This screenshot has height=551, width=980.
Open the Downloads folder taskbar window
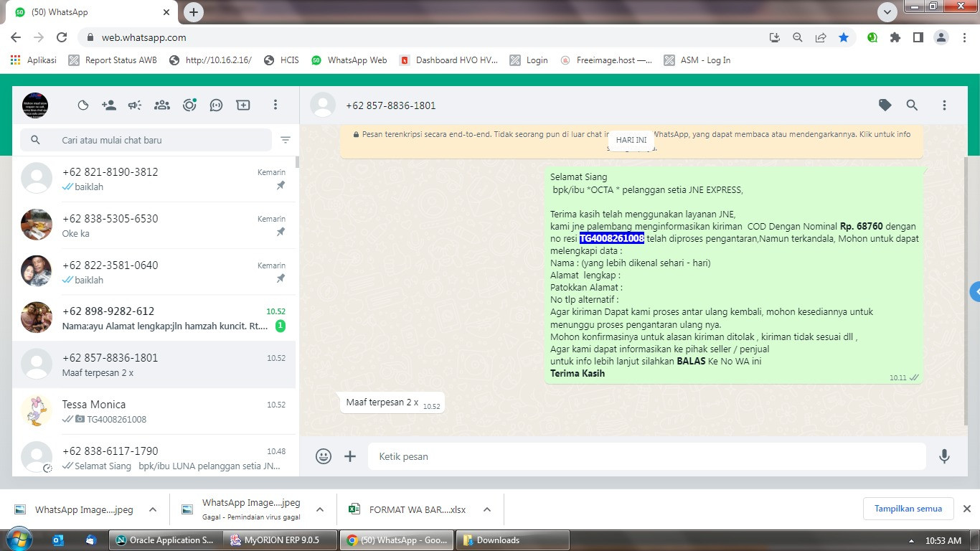[512, 540]
